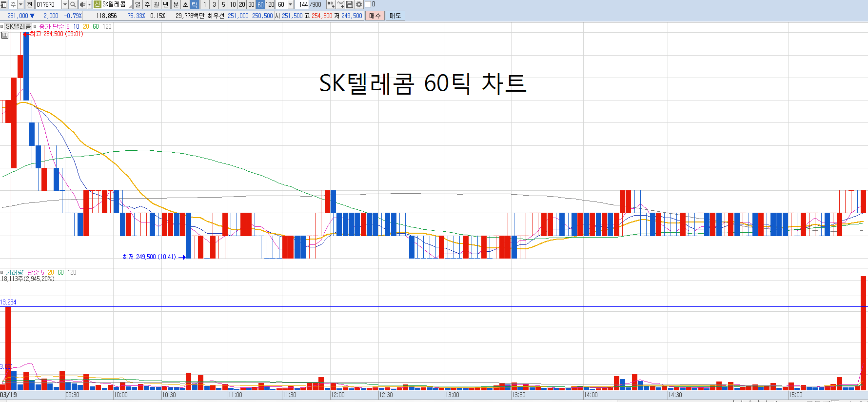Select interval 10 in toolbar

tap(233, 4)
